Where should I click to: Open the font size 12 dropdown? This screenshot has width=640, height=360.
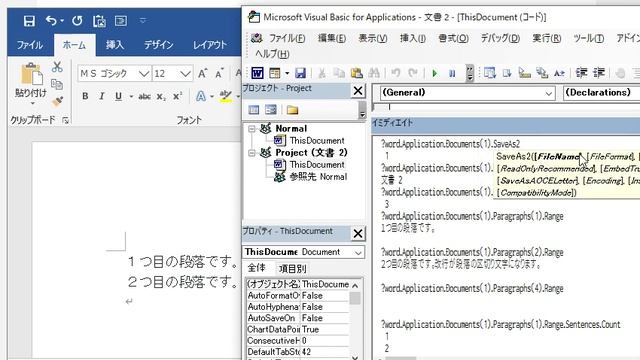pos(185,74)
